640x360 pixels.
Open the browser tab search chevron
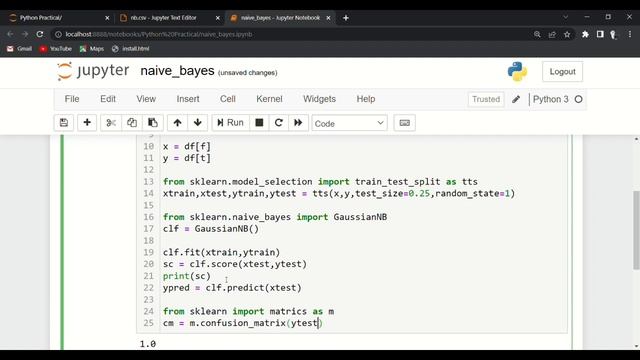click(x=565, y=17)
